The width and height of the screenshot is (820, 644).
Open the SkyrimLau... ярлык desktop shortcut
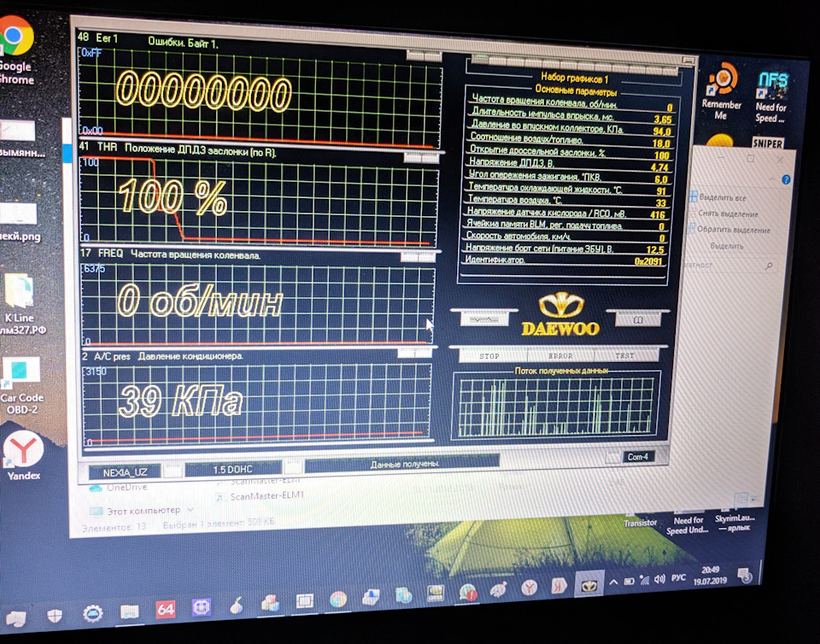point(735,522)
